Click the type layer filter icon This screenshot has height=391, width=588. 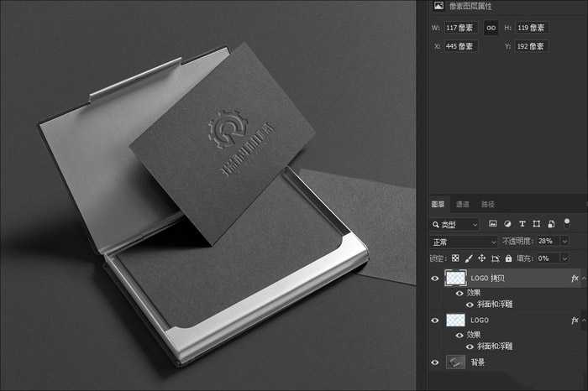522,224
